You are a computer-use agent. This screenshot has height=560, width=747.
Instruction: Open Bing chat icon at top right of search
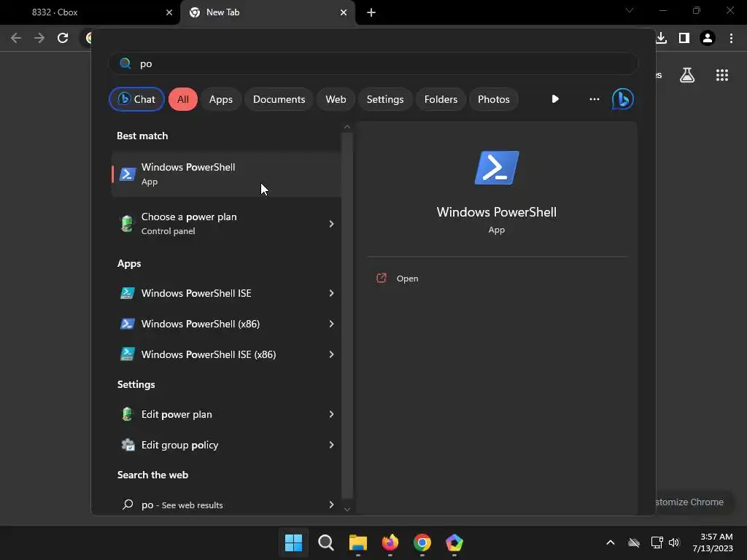point(623,99)
